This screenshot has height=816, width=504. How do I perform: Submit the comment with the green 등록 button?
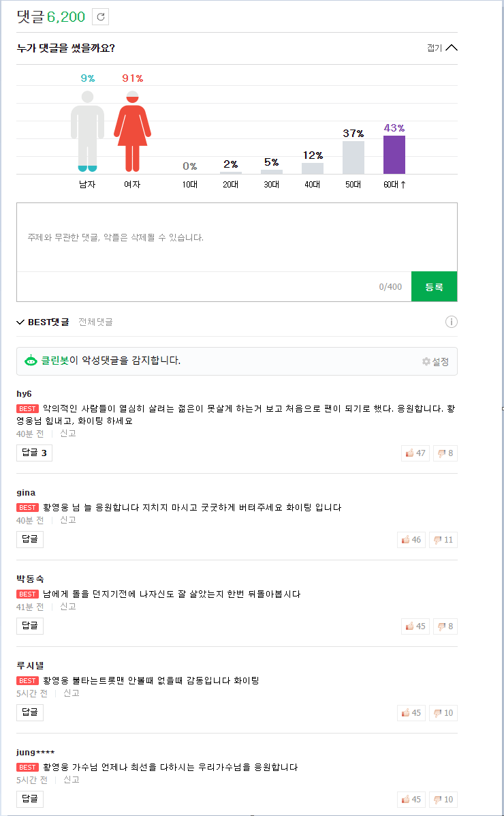coord(435,286)
